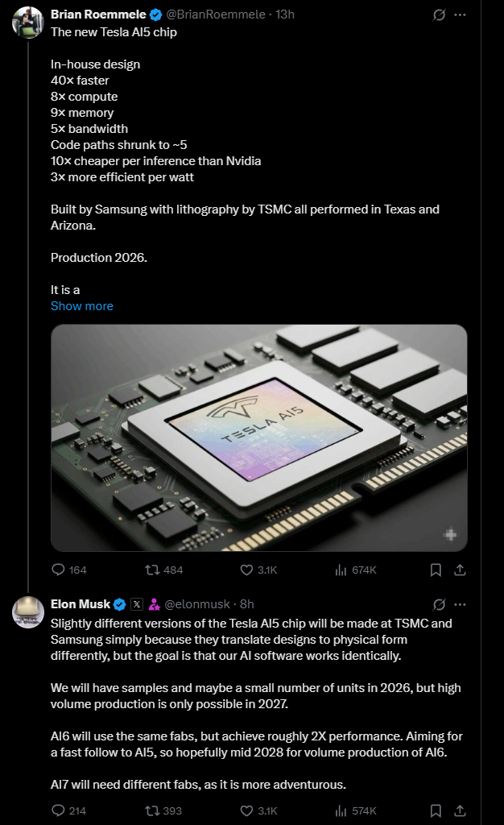Like Elon Musk's post
Viewport: 504px width, 825px height.
click(x=247, y=810)
